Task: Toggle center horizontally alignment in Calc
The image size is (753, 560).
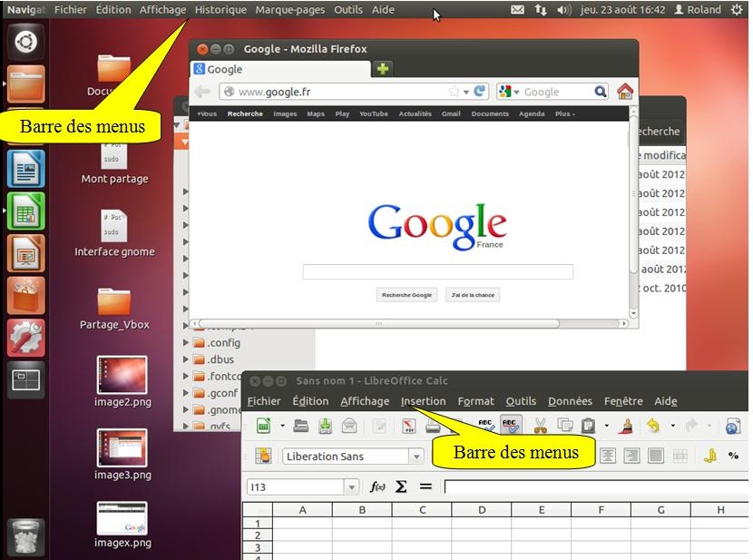Action: click(x=608, y=456)
